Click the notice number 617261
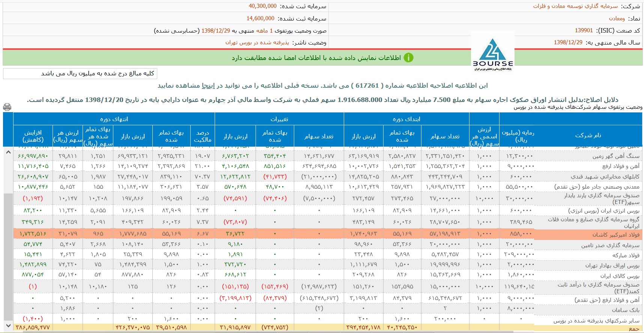 click(x=367, y=85)
